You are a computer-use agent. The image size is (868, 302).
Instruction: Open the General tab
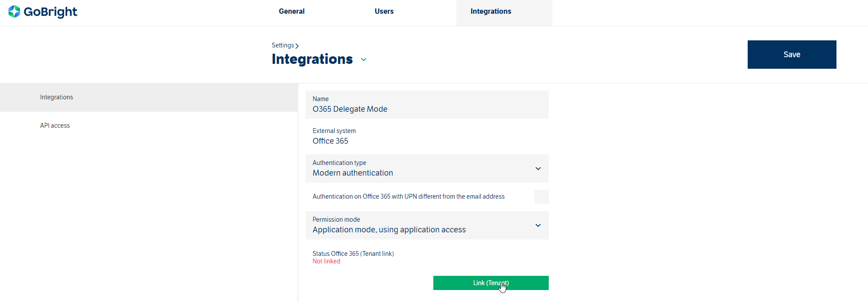(291, 12)
